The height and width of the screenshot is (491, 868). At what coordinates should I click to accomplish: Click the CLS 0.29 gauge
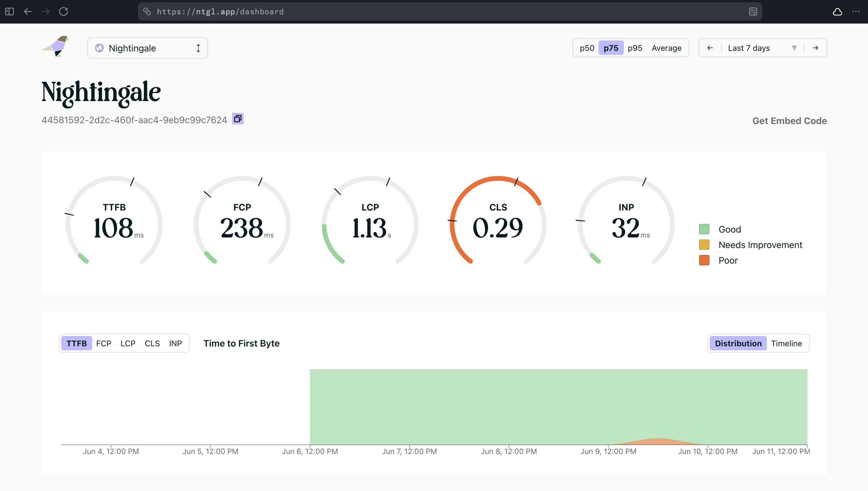pyautogui.click(x=498, y=221)
